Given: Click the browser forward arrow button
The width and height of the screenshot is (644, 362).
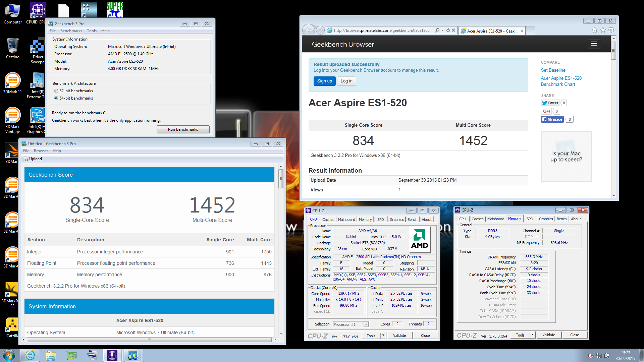Looking at the screenshot, I should coord(320,31).
